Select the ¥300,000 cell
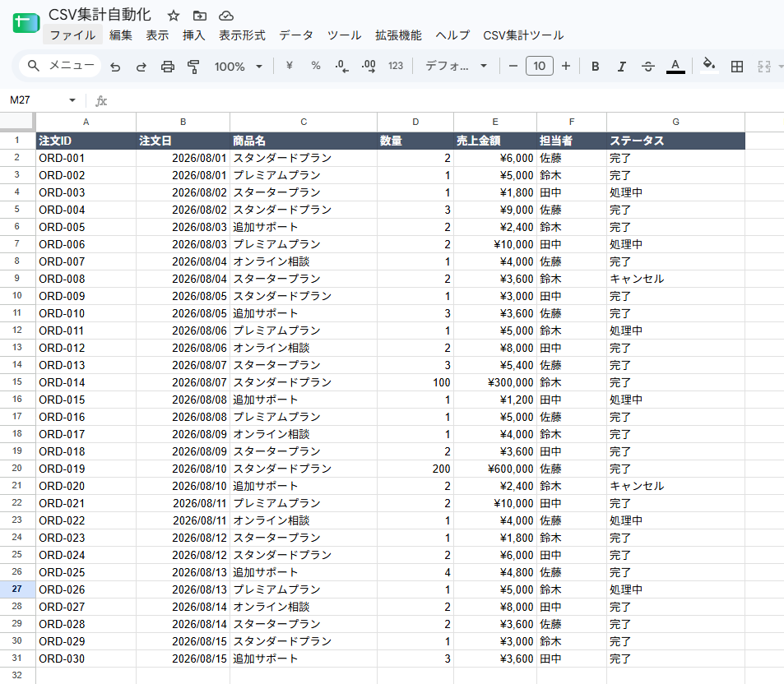Viewport: 784px width, 684px height. [x=495, y=382]
